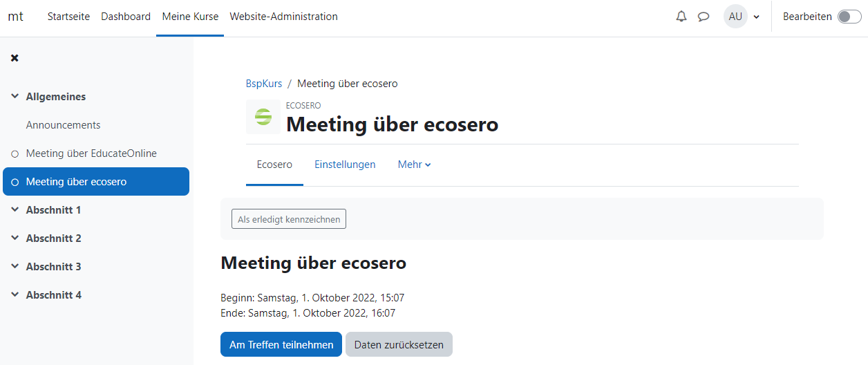This screenshot has height=365, width=868.
Task: Go to Website-Administration in the top menu
Action: point(283,17)
